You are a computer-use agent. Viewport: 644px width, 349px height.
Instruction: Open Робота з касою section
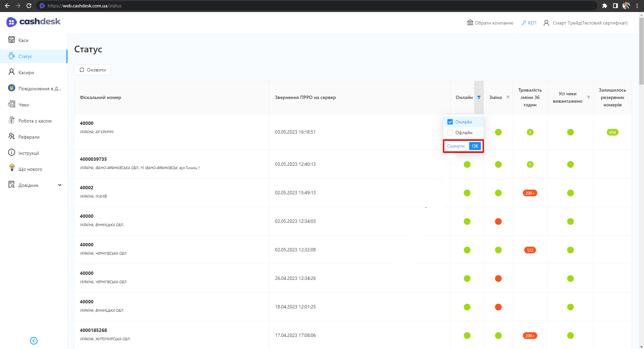35,121
